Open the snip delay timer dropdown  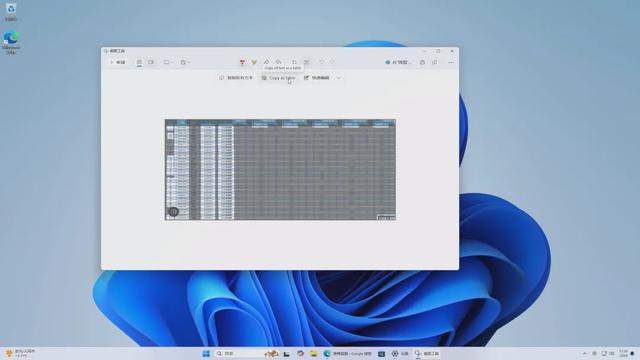185,62
